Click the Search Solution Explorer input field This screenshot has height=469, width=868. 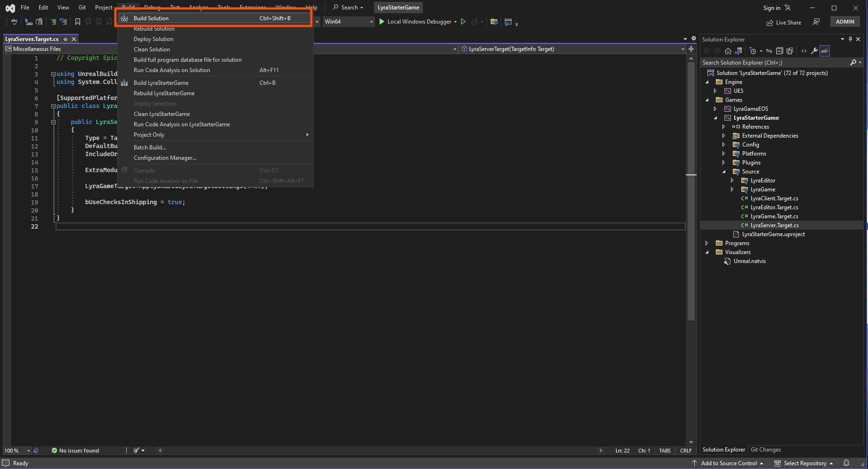click(775, 63)
